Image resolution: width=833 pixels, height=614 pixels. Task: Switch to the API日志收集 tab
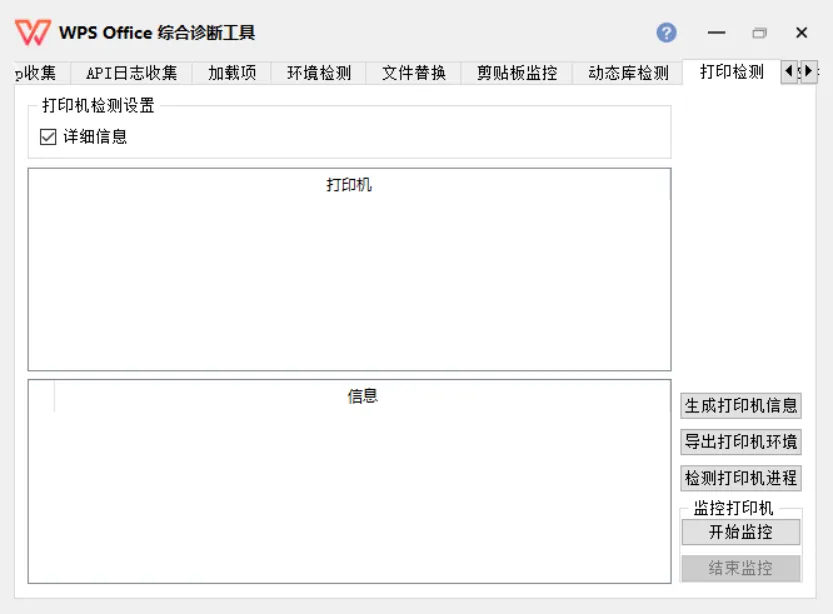click(131, 73)
